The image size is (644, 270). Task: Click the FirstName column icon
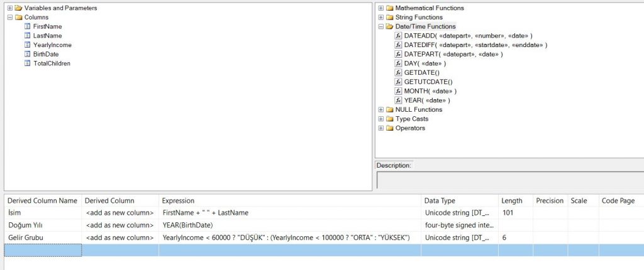[x=28, y=26]
